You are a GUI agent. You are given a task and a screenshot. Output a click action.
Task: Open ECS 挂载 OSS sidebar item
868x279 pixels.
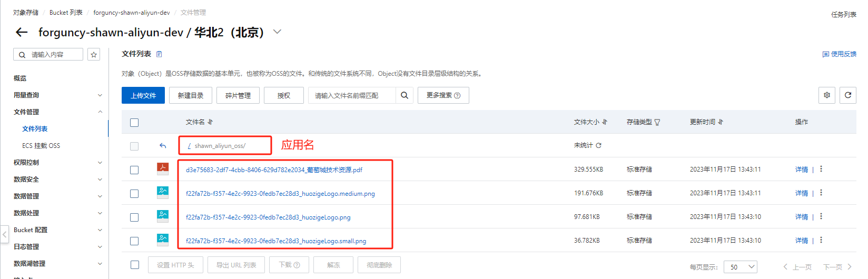(x=41, y=146)
